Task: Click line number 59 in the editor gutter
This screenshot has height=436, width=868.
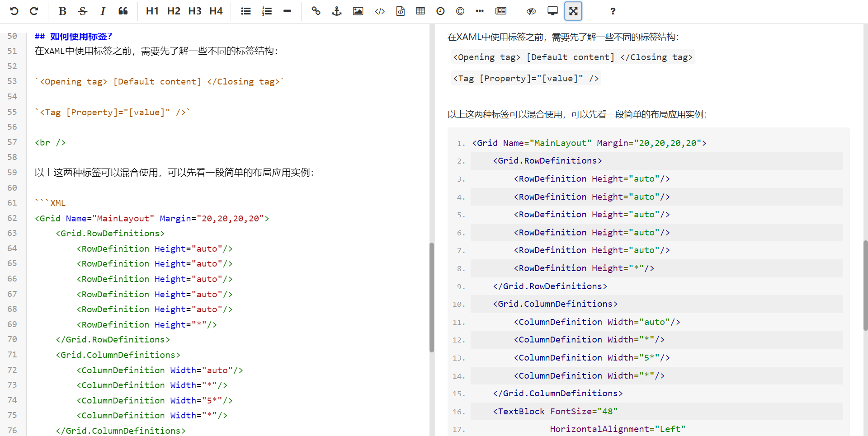Action: tap(12, 173)
